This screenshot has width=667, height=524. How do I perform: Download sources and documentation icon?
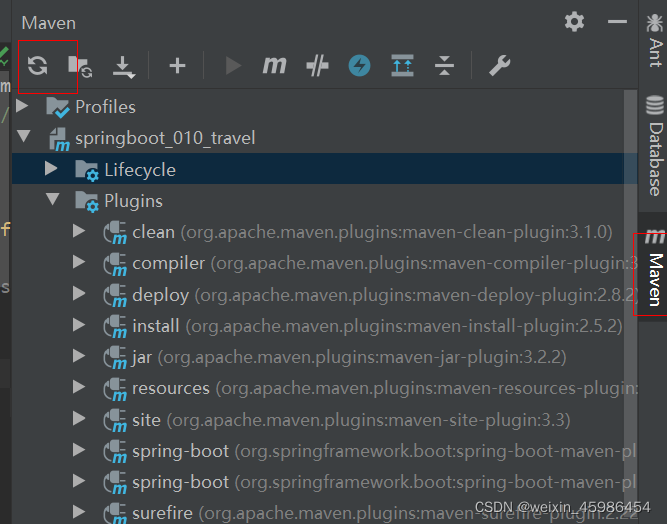(124, 67)
